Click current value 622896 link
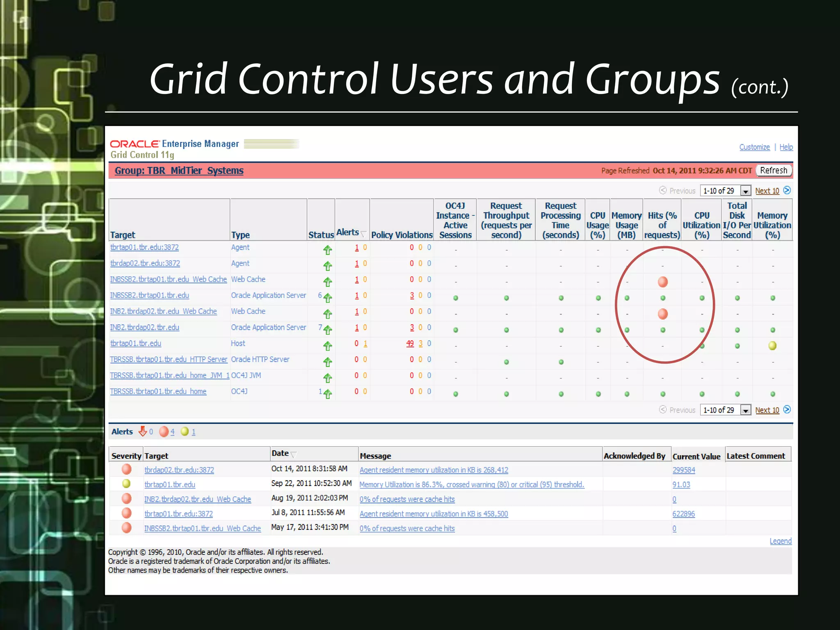This screenshot has height=630, width=840. point(683,514)
